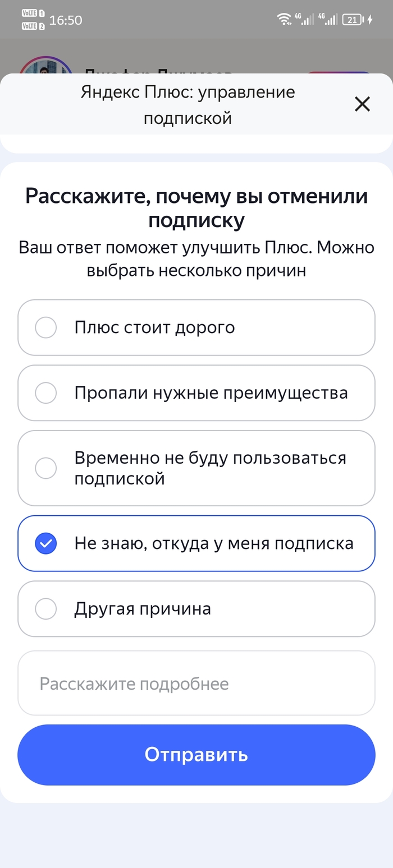Focus the "Расскажите подробнее" text field

(196, 684)
